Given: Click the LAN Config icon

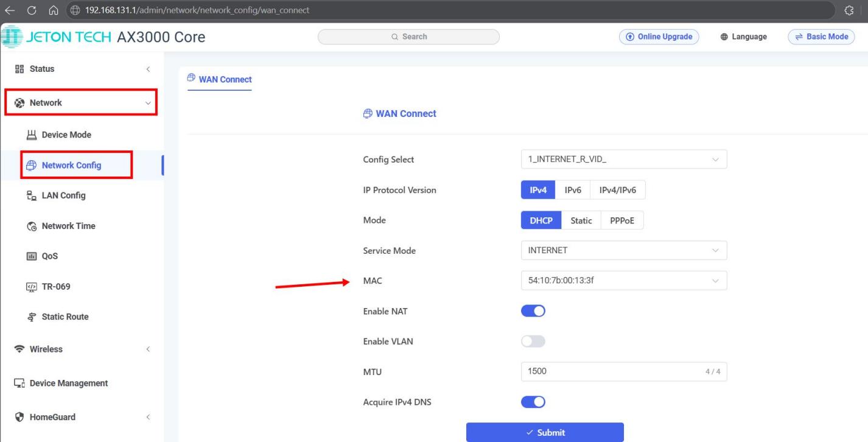Looking at the screenshot, I should coord(32,195).
